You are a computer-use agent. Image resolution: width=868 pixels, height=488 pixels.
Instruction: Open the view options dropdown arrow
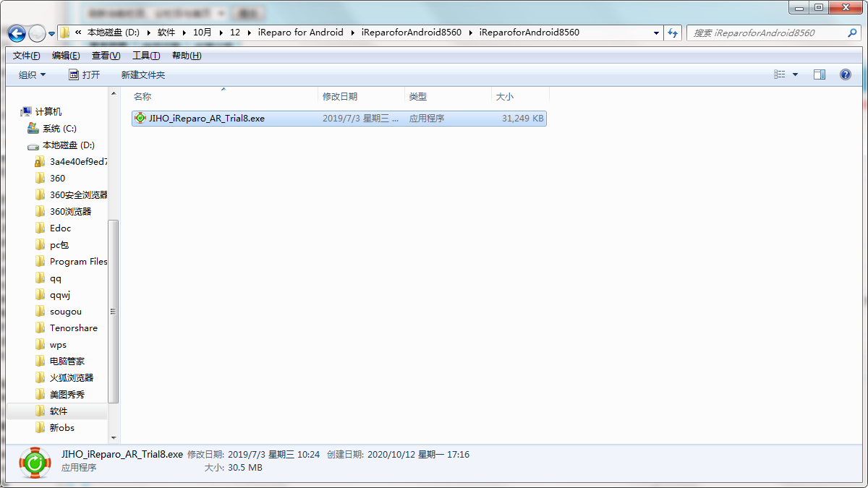795,74
